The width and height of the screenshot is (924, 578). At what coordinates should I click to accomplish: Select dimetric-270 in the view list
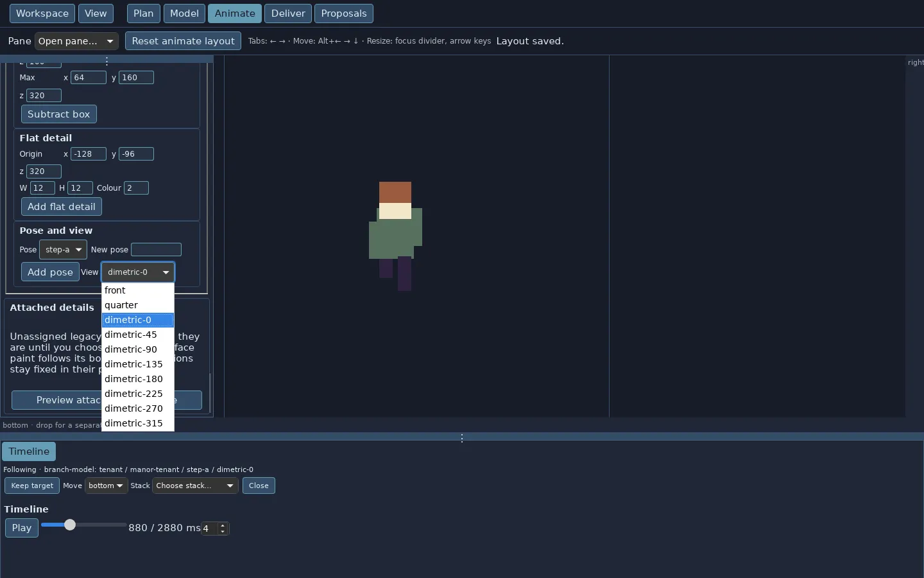pyautogui.click(x=138, y=408)
